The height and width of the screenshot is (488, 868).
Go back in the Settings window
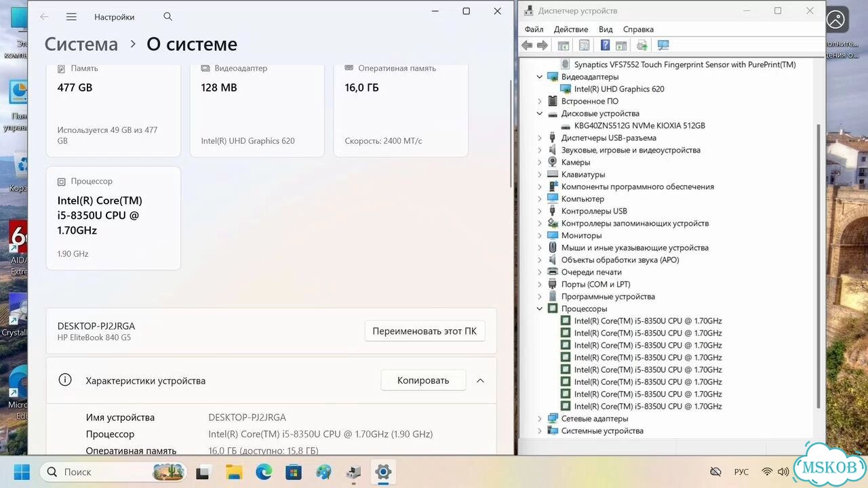44,17
